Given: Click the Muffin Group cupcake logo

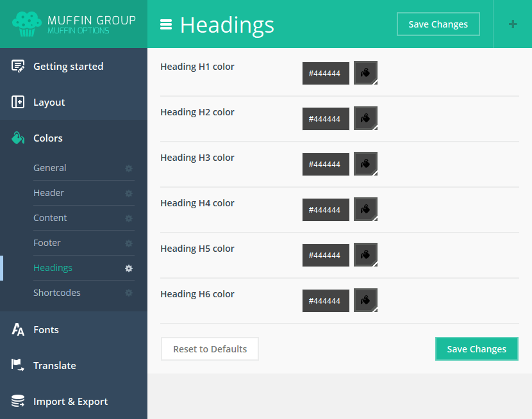Looking at the screenshot, I should [27, 24].
